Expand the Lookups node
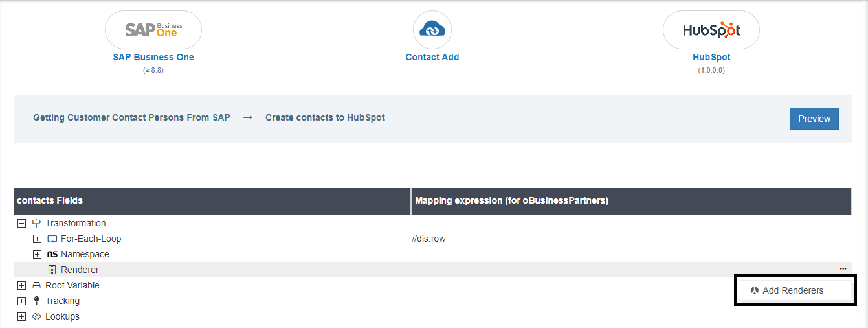 point(21,316)
